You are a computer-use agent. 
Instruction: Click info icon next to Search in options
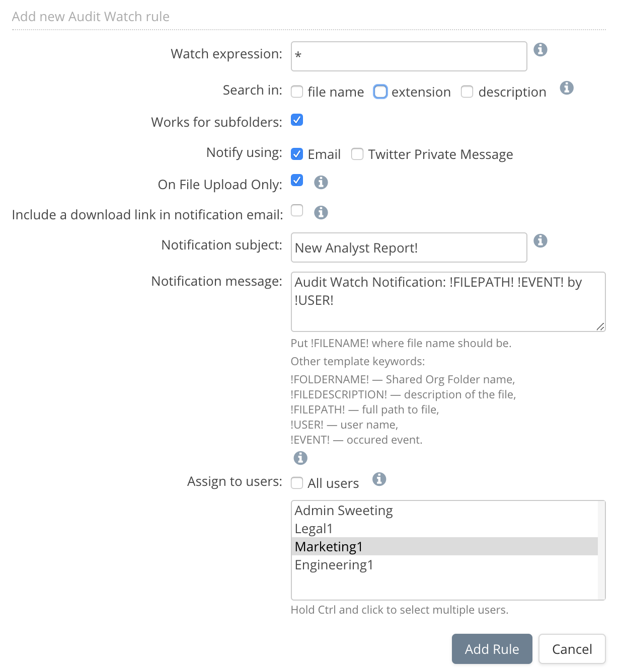[567, 88]
